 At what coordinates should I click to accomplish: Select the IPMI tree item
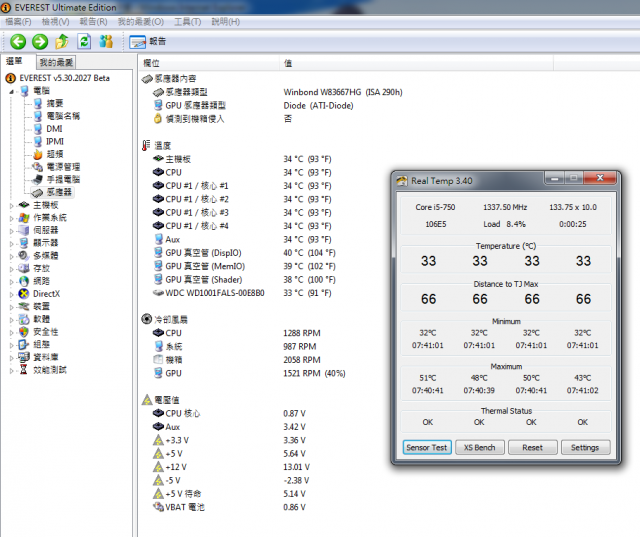[55, 141]
